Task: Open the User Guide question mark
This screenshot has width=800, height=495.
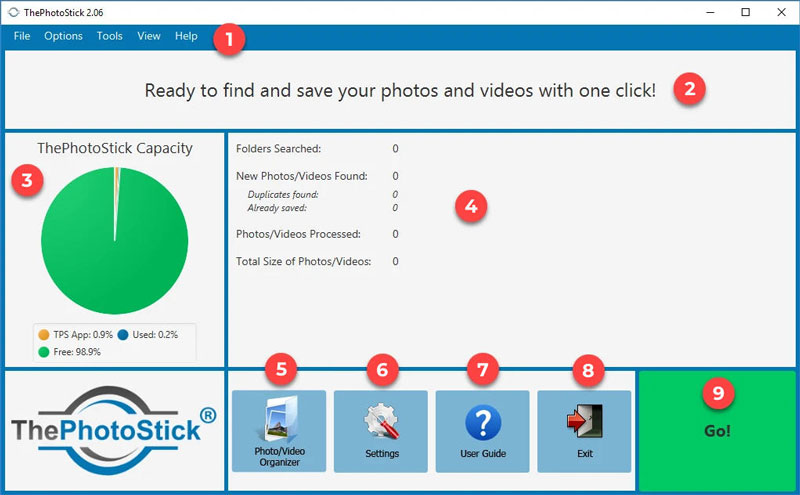Action: click(483, 431)
